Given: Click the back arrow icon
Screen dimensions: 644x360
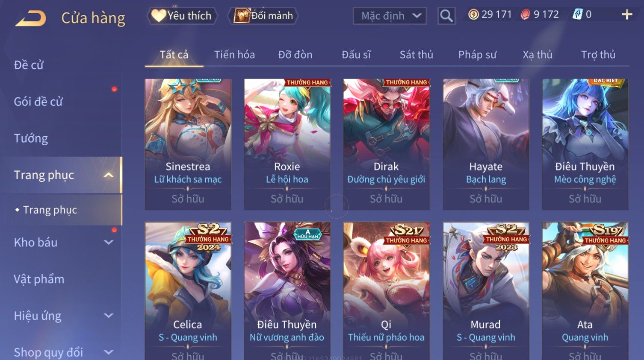Looking at the screenshot, I should click(30, 18).
